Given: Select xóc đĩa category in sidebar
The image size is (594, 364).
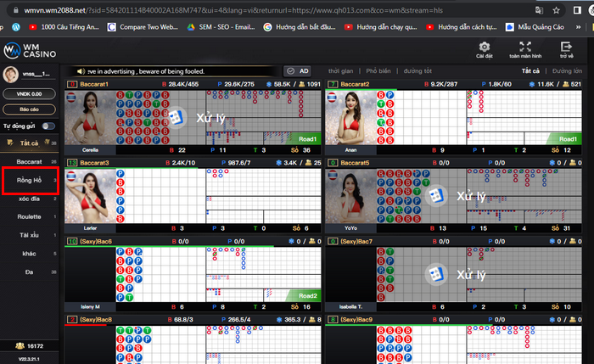Looking at the screenshot, I should coord(29,199).
